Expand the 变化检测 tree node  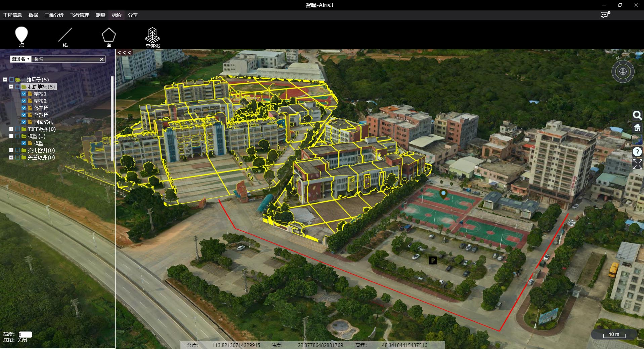coord(11,150)
